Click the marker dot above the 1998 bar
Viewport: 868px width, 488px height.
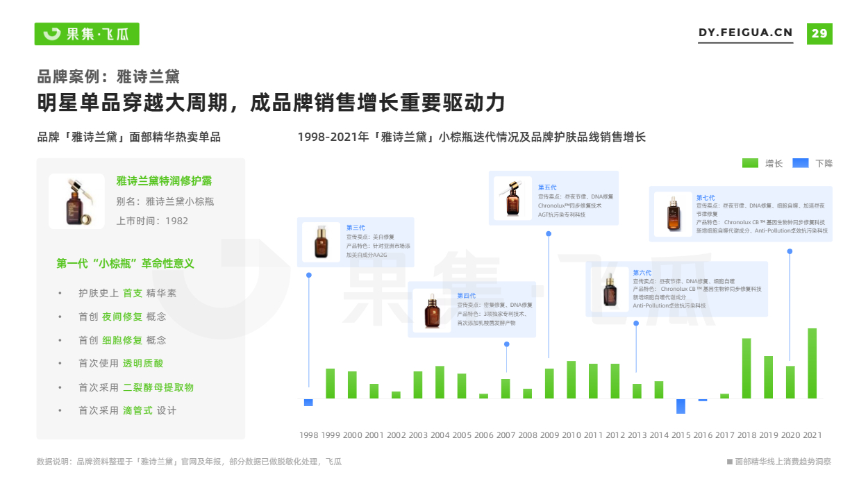(x=309, y=275)
